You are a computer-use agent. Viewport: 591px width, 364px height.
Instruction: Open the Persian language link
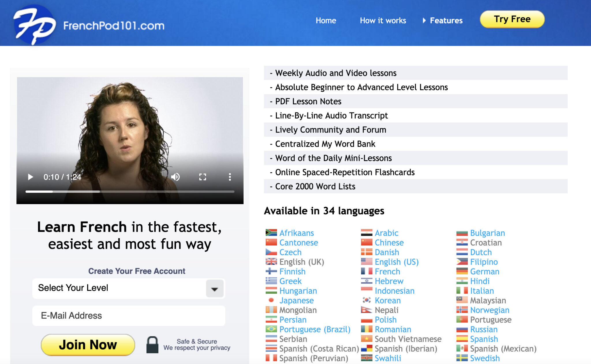pyautogui.click(x=293, y=320)
